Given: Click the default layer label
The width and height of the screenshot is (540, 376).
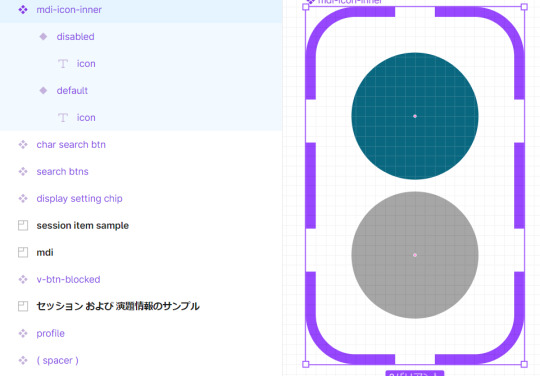Looking at the screenshot, I should [72, 91].
